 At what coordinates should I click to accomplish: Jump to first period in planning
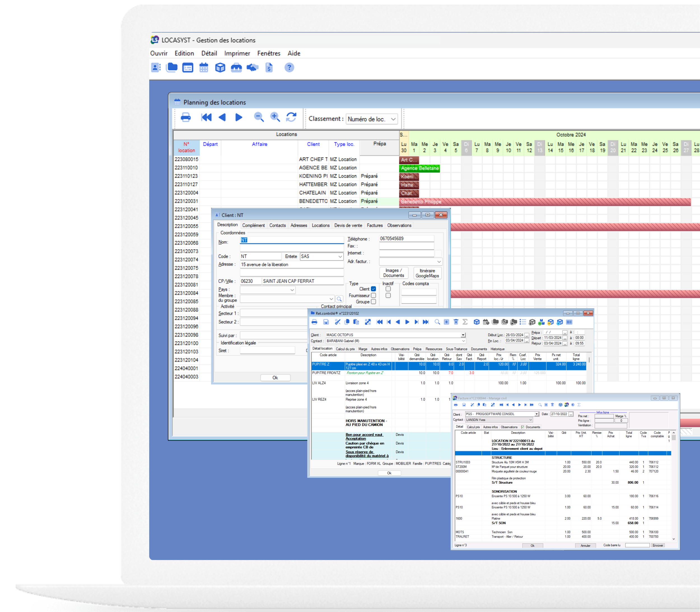(206, 117)
